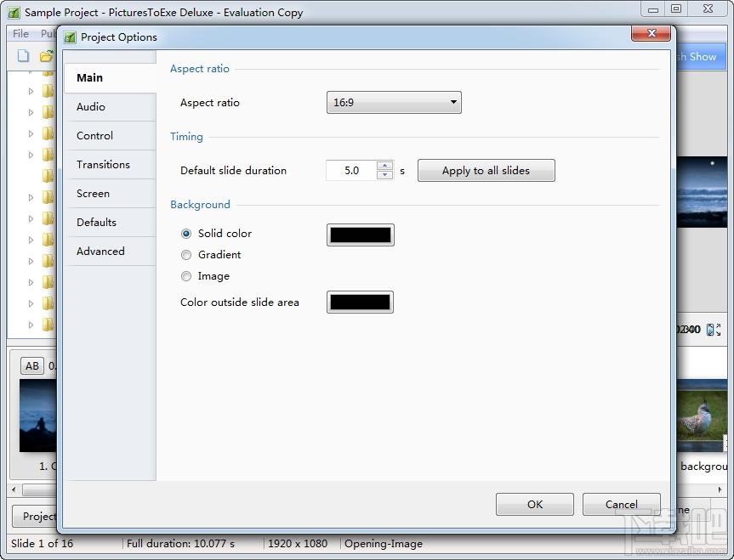Switch to the Audio tab
734x560 pixels.
[111, 107]
